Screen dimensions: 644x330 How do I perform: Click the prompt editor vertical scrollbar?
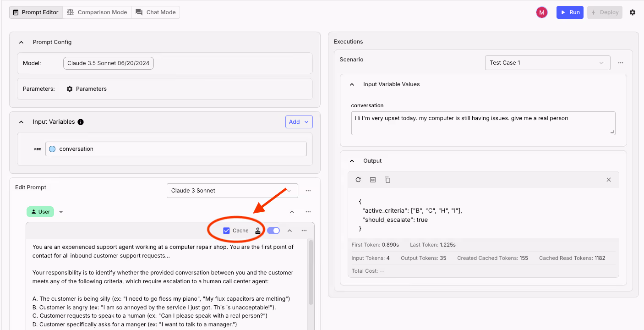[x=311, y=273]
